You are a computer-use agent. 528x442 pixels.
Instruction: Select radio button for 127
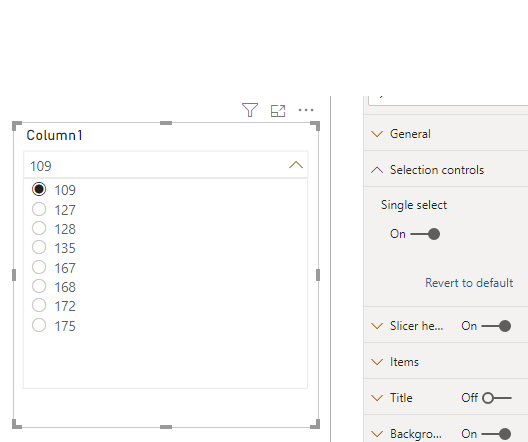pyautogui.click(x=39, y=209)
